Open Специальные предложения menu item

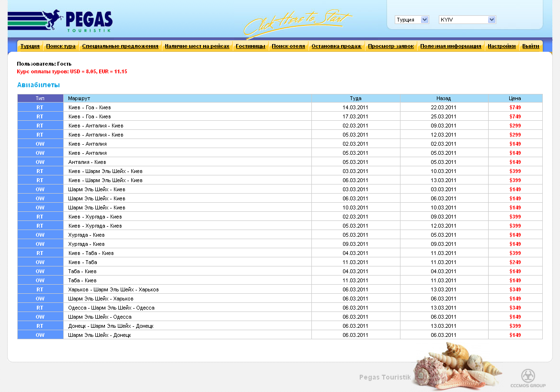click(x=120, y=46)
